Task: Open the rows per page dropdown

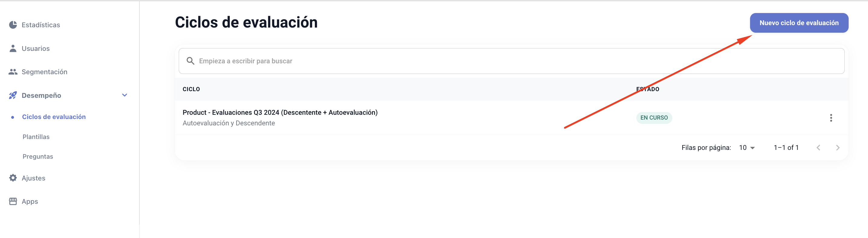Action: 746,147
